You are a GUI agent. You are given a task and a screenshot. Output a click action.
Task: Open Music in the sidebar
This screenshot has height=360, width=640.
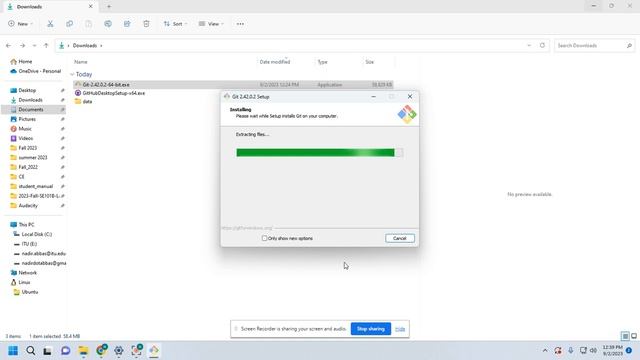[25, 129]
